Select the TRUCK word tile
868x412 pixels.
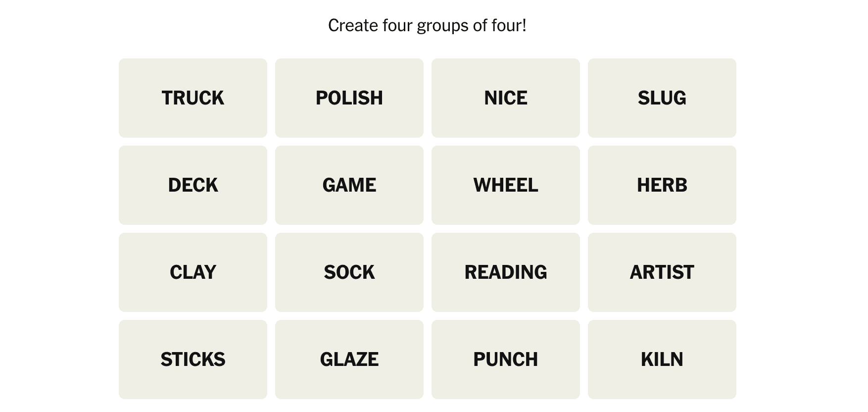pos(193,98)
